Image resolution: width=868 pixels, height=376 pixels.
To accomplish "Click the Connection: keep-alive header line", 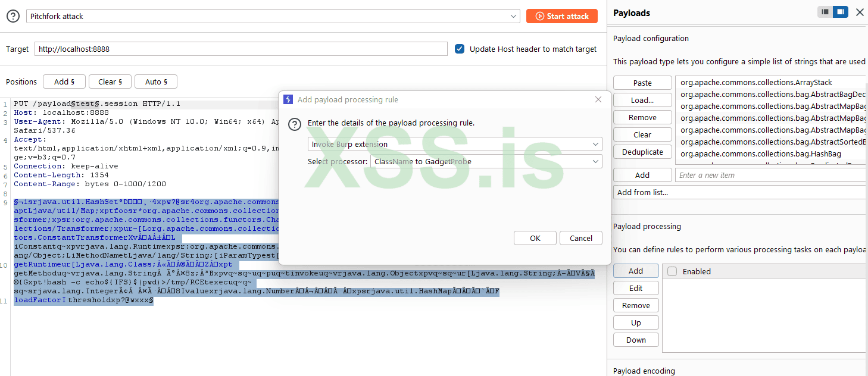I will pyautogui.click(x=66, y=166).
